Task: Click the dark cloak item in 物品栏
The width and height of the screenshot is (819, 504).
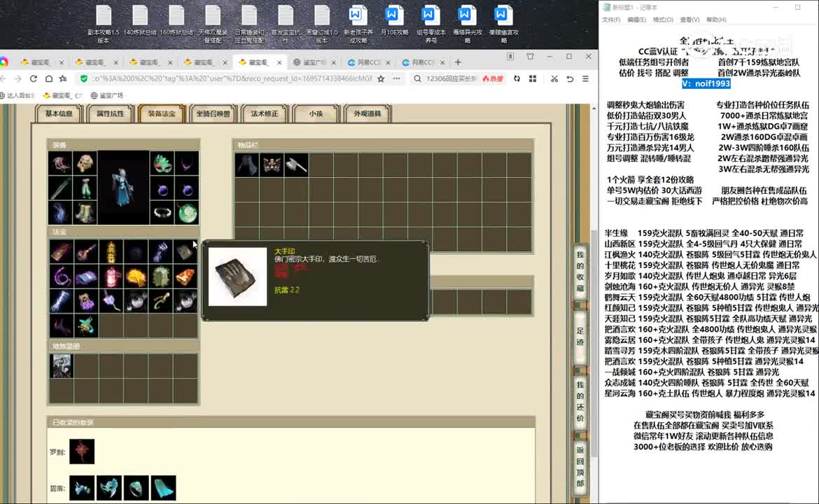Action: [x=247, y=165]
